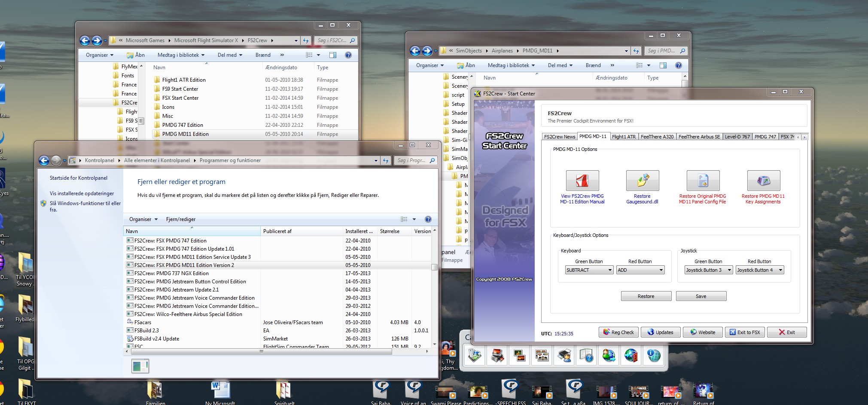Viewport: 868px width, 405px height.
Task: Open the Joystick Button 3 dropdown
Action: click(708, 270)
